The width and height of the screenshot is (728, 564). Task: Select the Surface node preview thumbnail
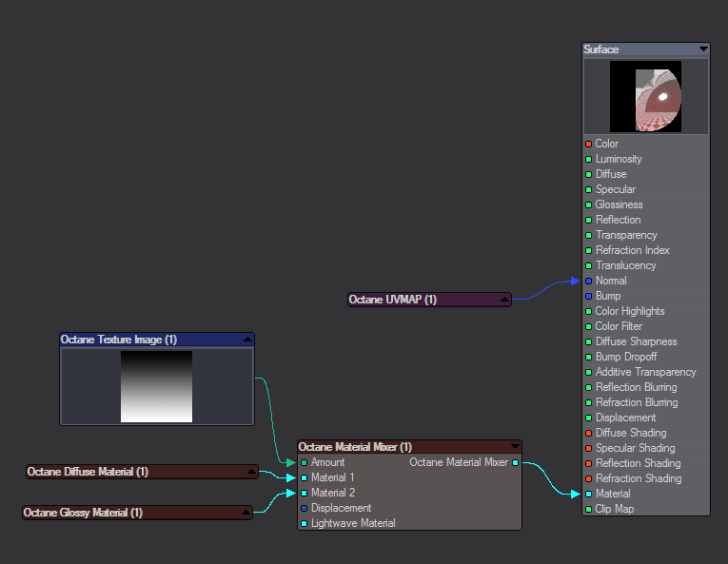pos(646,97)
